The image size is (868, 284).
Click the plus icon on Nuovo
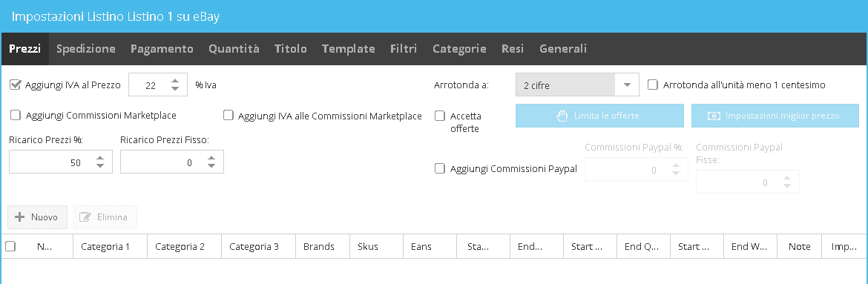20,217
